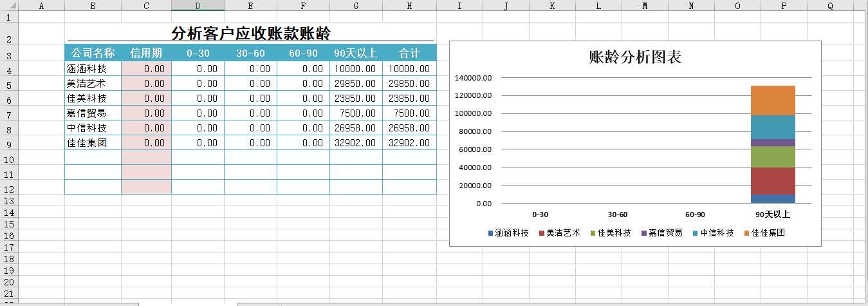Select the 合计 table header cell
Screen dimensions: 868x306
pyautogui.click(x=409, y=53)
